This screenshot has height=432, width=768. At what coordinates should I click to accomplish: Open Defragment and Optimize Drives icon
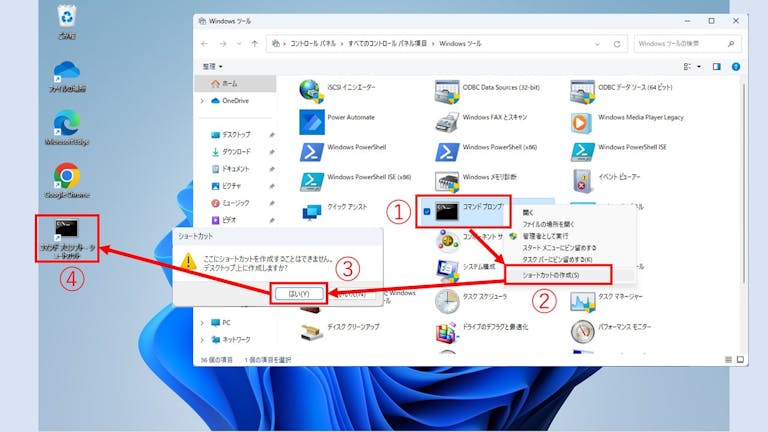447,332
